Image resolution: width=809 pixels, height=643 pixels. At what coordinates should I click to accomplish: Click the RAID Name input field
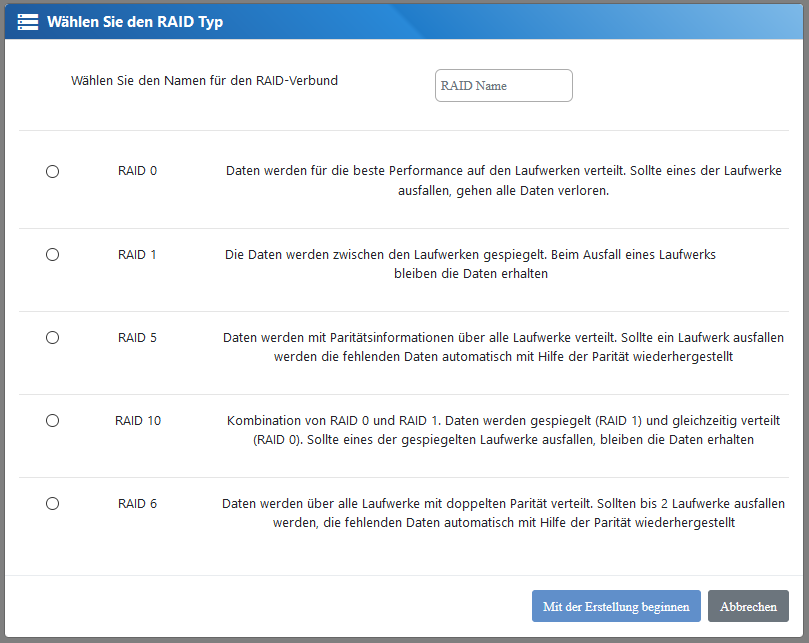pyautogui.click(x=503, y=86)
